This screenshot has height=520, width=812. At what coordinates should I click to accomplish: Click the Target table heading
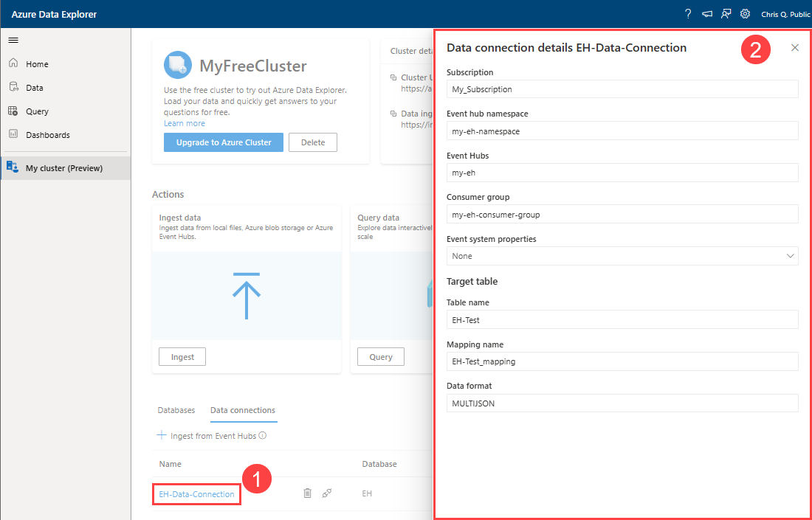coord(472,282)
